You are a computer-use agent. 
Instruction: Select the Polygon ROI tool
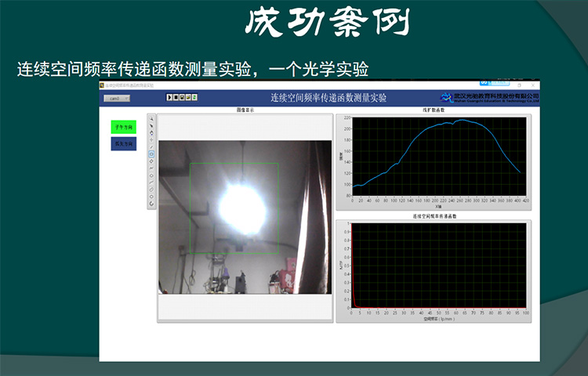pos(151,175)
